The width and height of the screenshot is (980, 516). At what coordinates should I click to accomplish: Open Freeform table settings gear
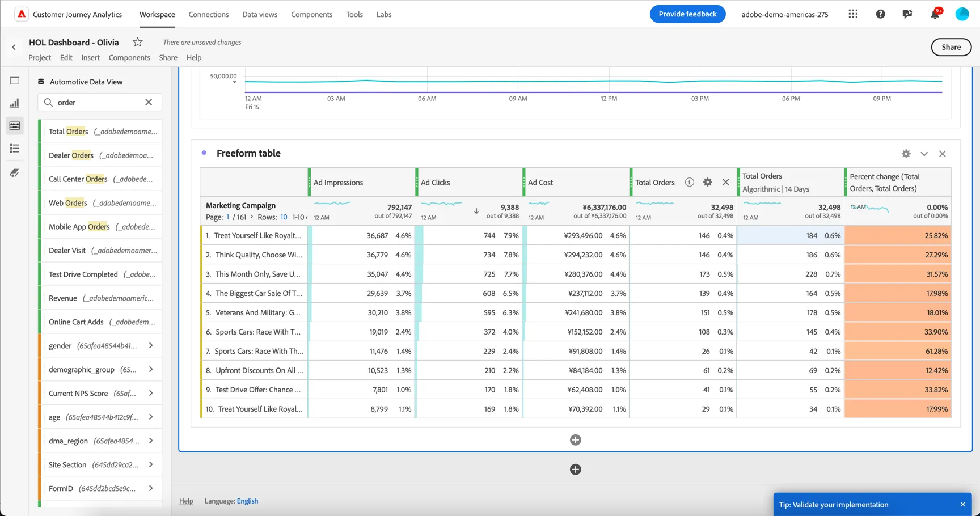tap(906, 154)
